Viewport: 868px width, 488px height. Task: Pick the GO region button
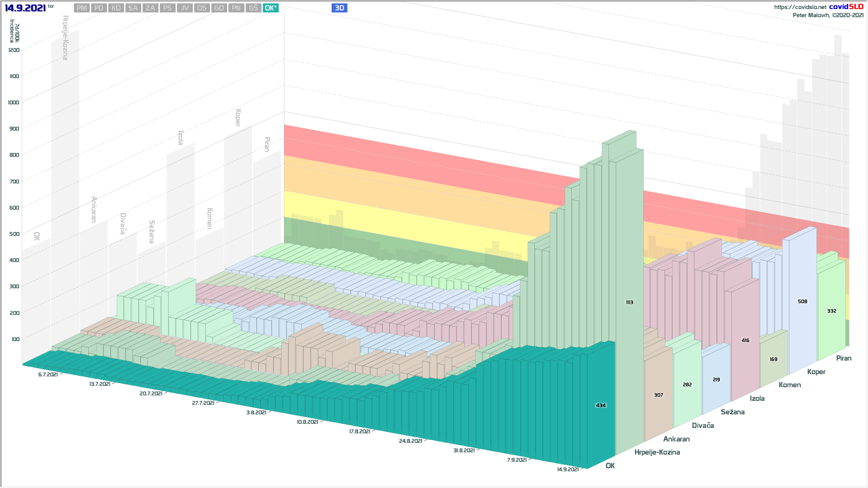pyautogui.click(x=219, y=8)
